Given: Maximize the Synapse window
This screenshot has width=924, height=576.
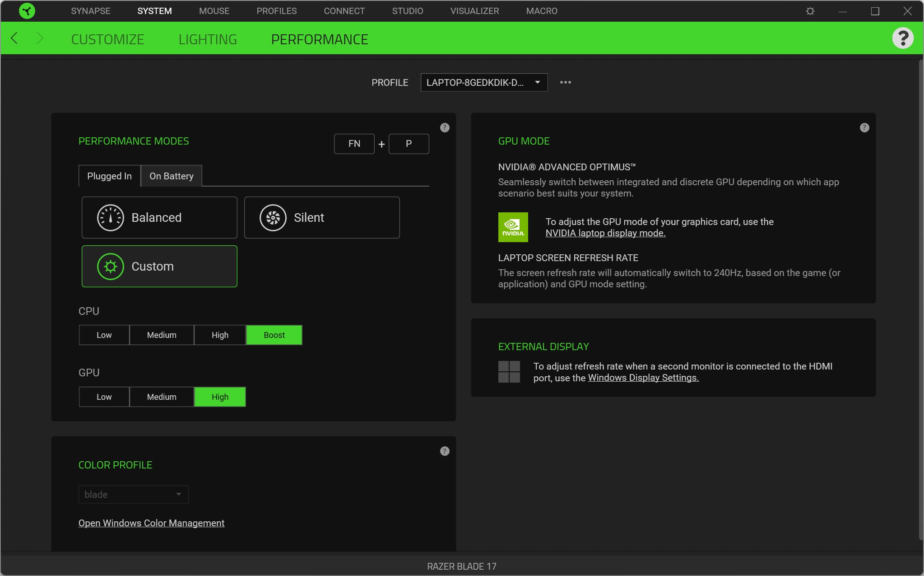Looking at the screenshot, I should (875, 11).
